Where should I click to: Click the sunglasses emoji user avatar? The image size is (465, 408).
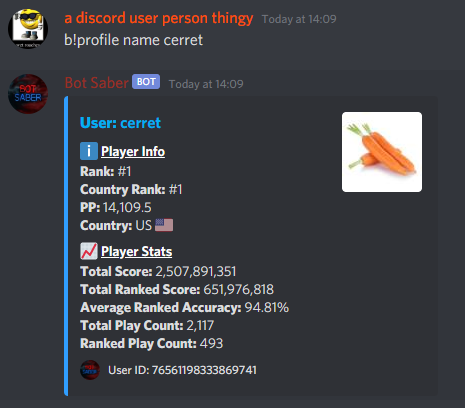[28, 29]
